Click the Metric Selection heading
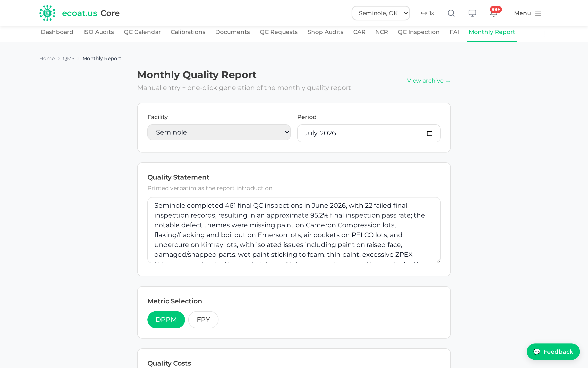Viewport: 588px width, 368px height. [174, 301]
